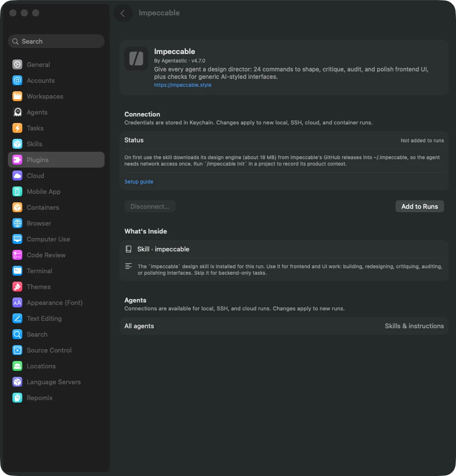Select the Text Editing pencil icon
Image resolution: width=456 pixels, height=476 pixels.
click(x=17, y=318)
